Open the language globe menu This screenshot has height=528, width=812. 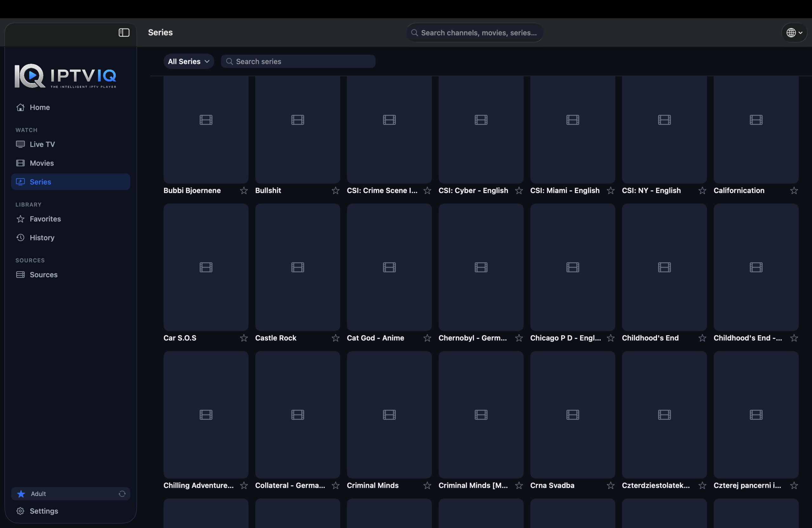[x=794, y=33]
